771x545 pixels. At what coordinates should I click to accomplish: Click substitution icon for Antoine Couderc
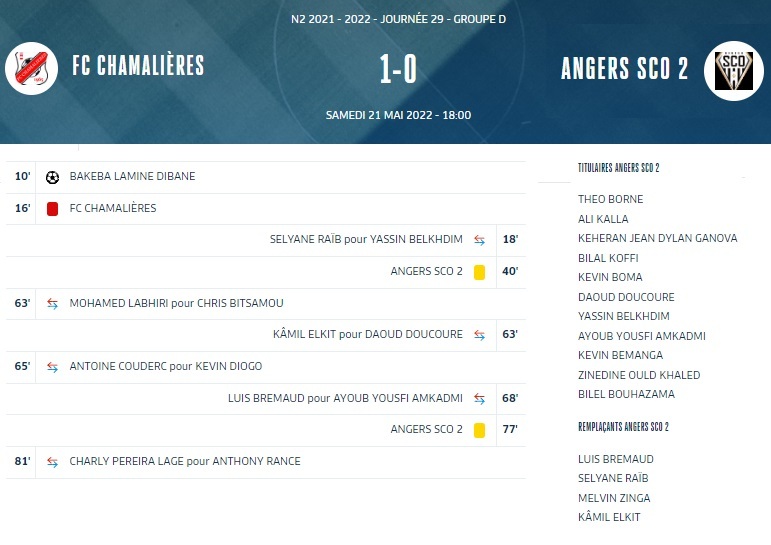(x=52, y=367)
